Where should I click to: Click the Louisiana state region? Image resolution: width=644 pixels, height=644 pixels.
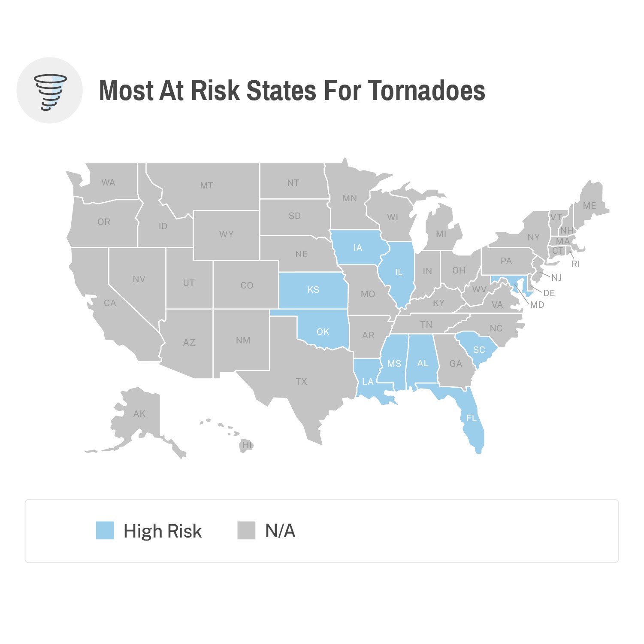(368, 381)
